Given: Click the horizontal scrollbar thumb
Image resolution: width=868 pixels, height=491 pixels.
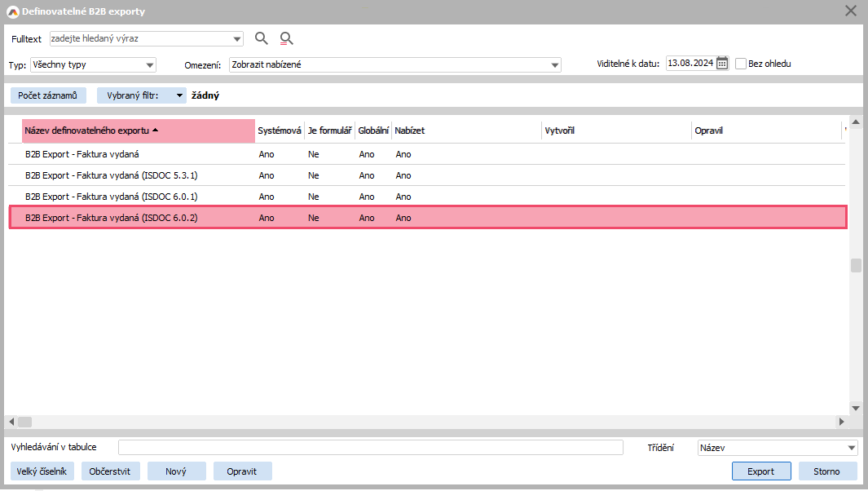Looking at the screenshot, I should pos(25,422).
